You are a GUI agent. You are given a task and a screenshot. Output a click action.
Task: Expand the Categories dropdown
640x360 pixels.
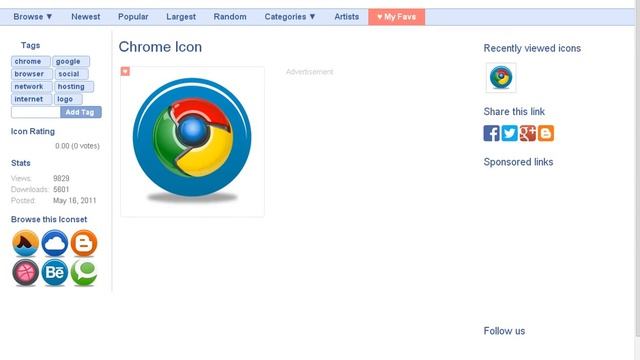[x=290, y=17]
